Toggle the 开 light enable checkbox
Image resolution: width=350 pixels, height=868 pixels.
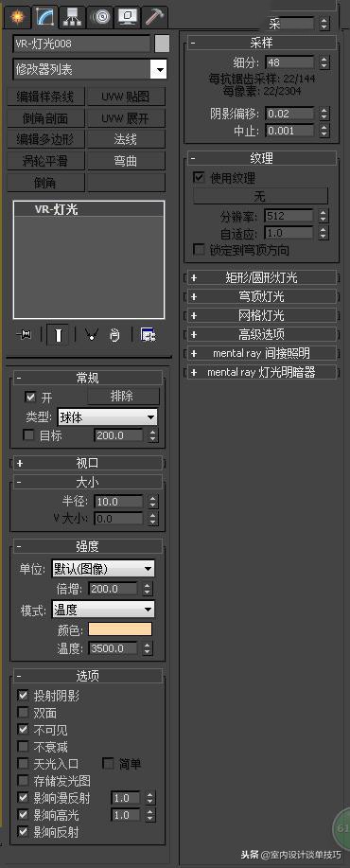click(30, 398)
